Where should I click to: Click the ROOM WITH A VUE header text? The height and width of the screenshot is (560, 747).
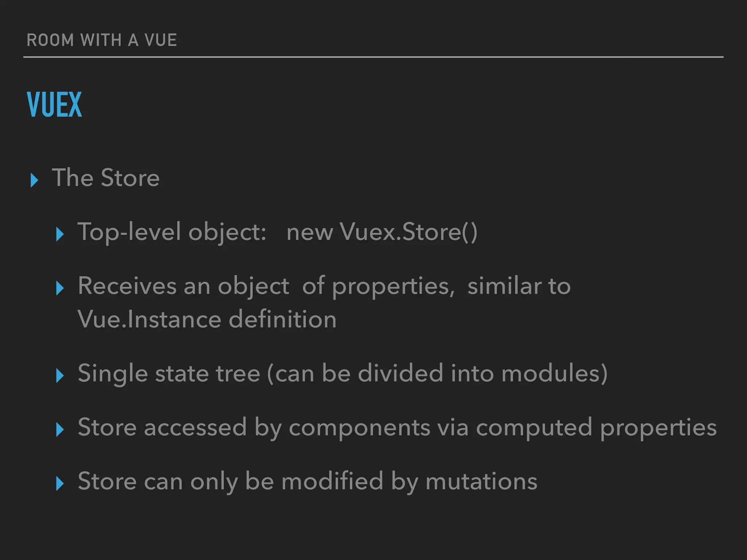coord(102,40)
